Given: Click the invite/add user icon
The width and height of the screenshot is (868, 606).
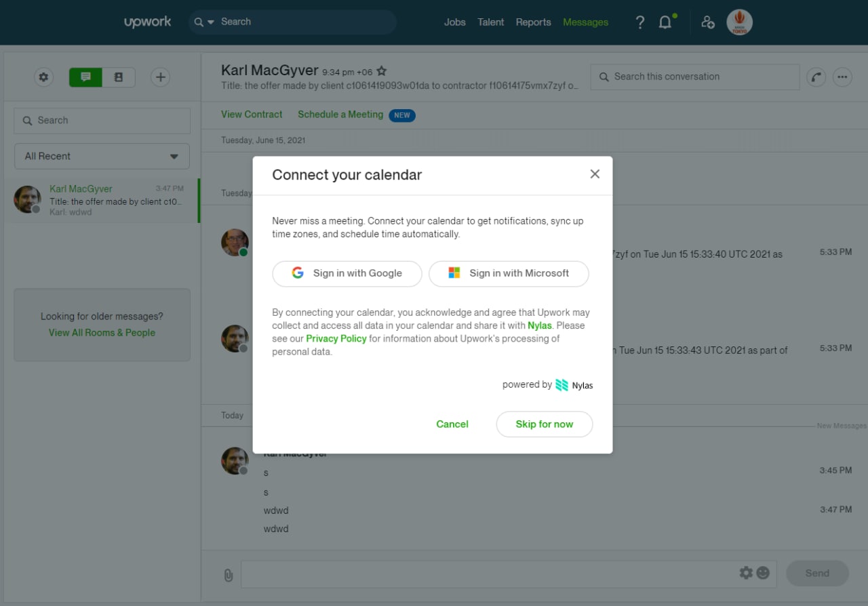Looking at the screenshot, I should (x=707, y=22).
